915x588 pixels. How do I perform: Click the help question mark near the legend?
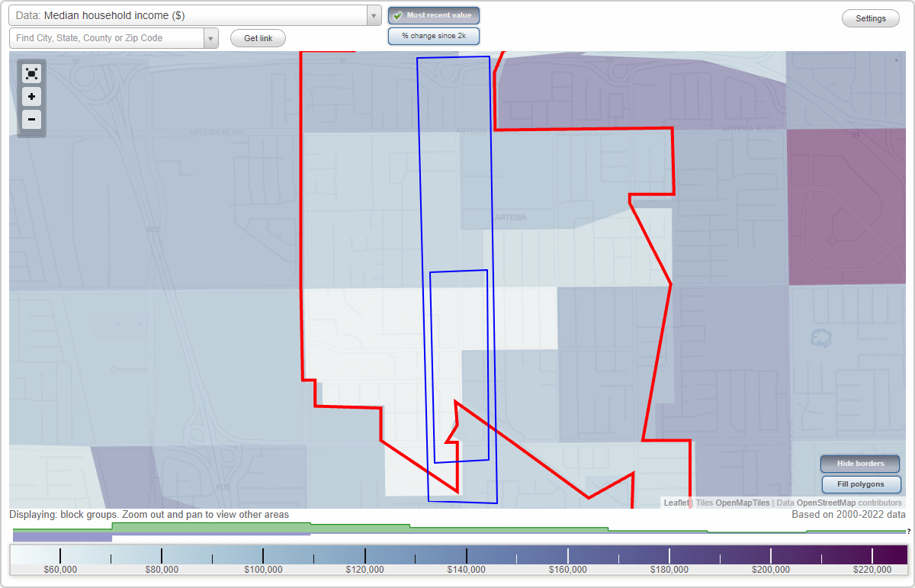pos(908,532)
